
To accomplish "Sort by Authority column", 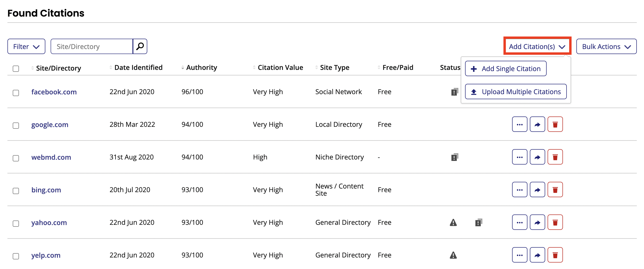I will 199,67.
